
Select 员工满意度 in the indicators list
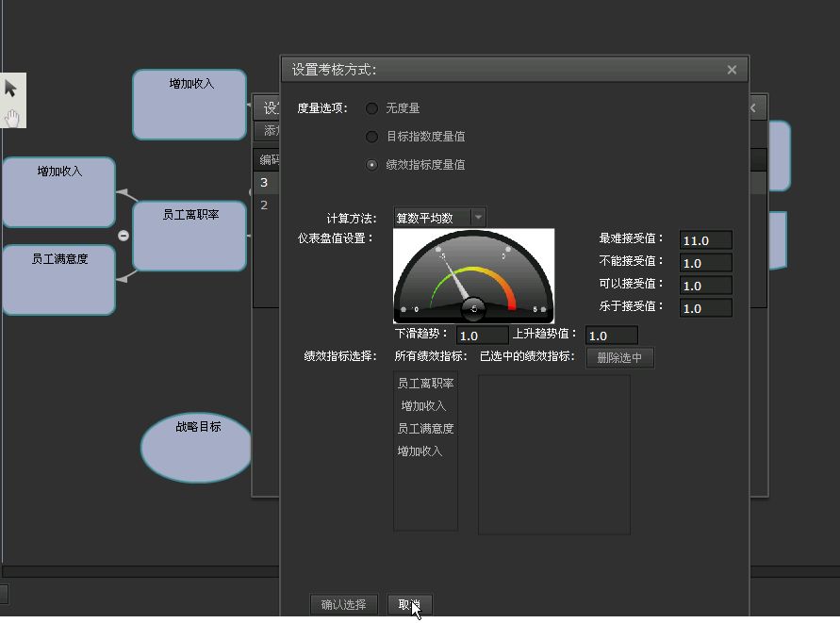(x=425, y=429)
